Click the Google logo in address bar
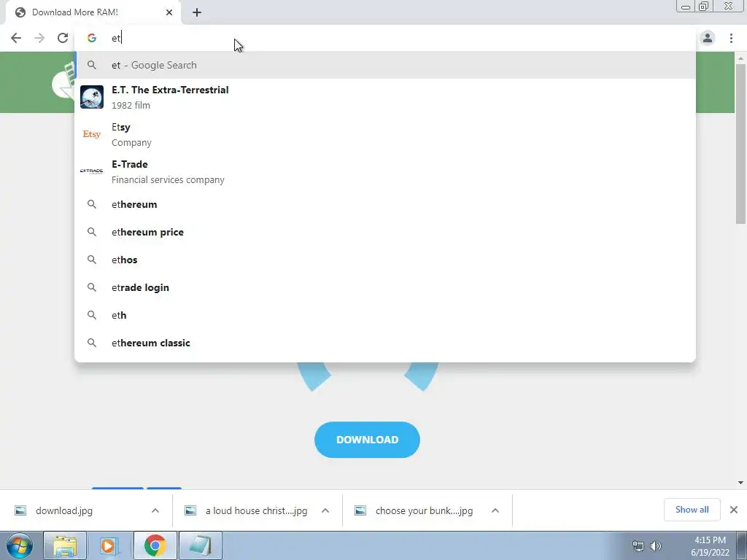Viewport: 747px width, 560px height. 92,38
